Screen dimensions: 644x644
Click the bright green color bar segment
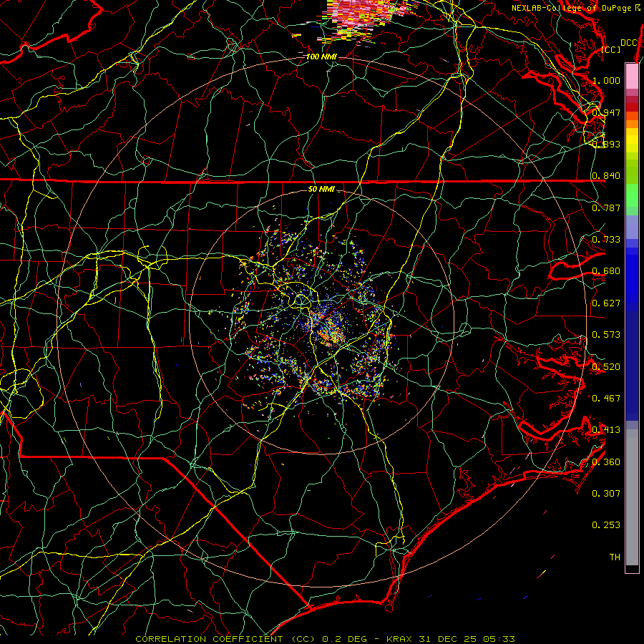[632, 195]
